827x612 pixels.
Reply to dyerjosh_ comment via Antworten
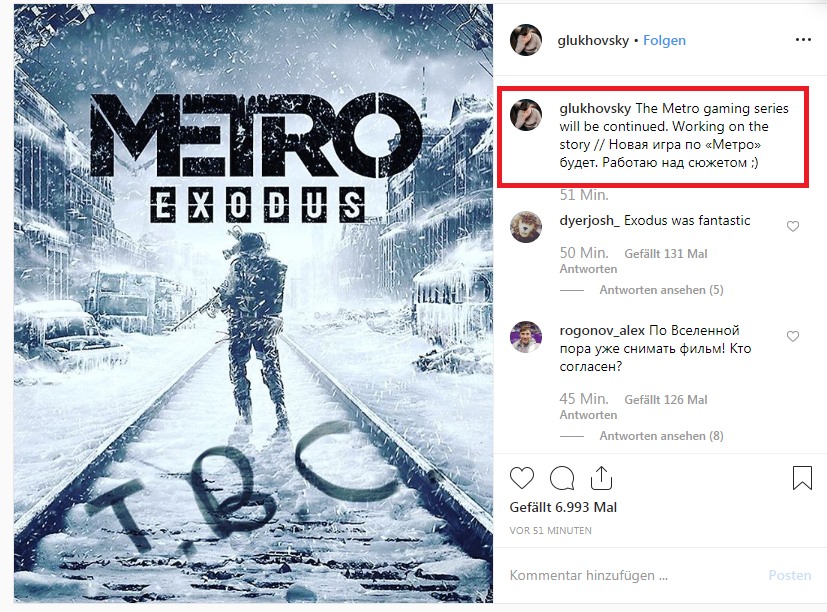point(588,269)
